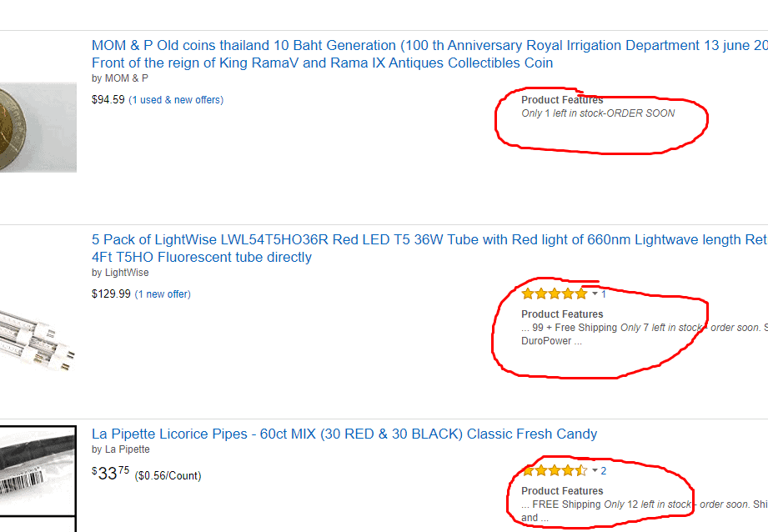Click the 4.5-star rating of Licorice Pipes
Viewport: 768px width, 532px height.
(x=555, y=471)
